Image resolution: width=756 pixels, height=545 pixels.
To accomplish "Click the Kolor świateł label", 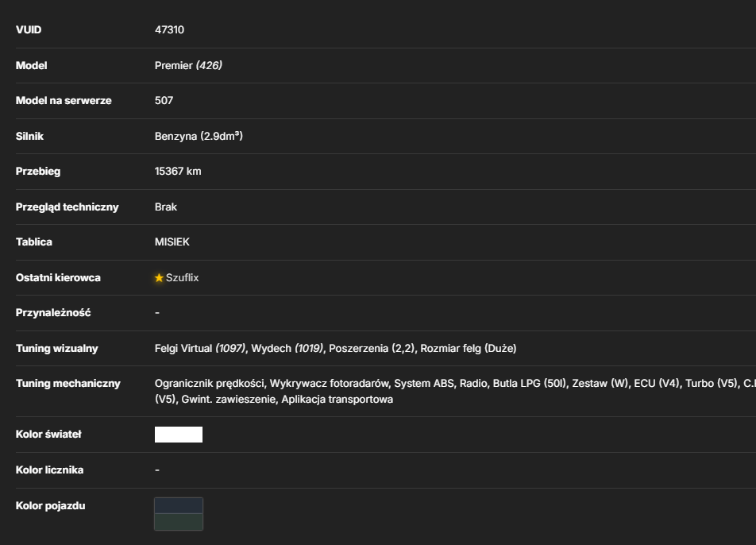I will point(48,434).
